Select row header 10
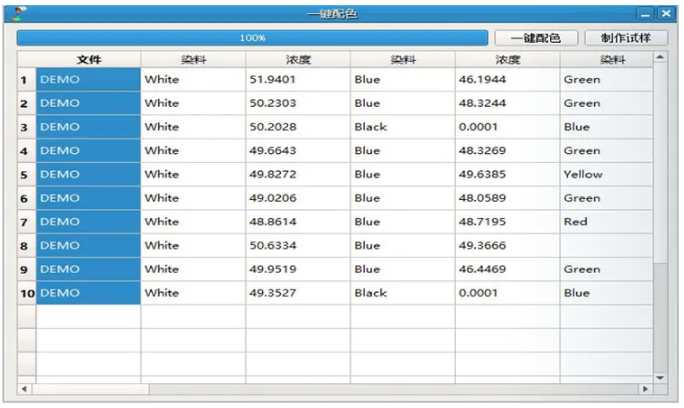This screenshot has height=408, width=684. tap(27, 293)
